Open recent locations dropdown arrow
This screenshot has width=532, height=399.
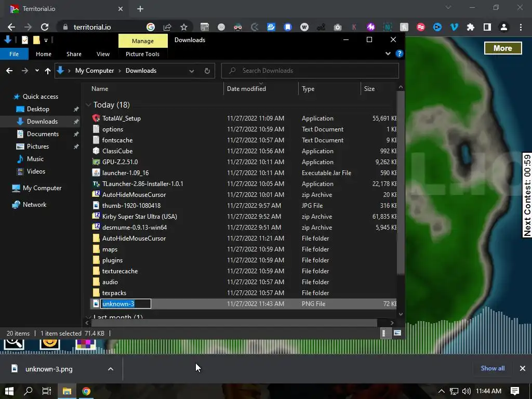click(37, 71)
